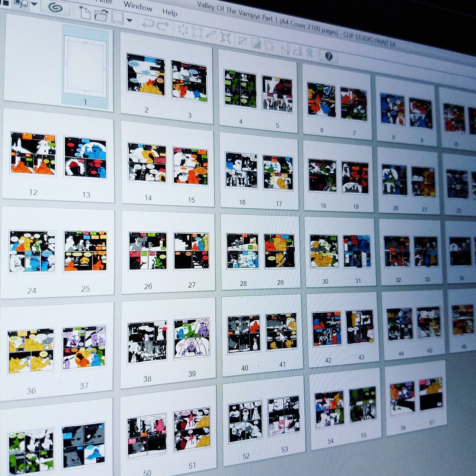Select the blank page 1 thumbnail
Image resolution: width=476 pixels, height=476 pixels.
pos(85,65)
